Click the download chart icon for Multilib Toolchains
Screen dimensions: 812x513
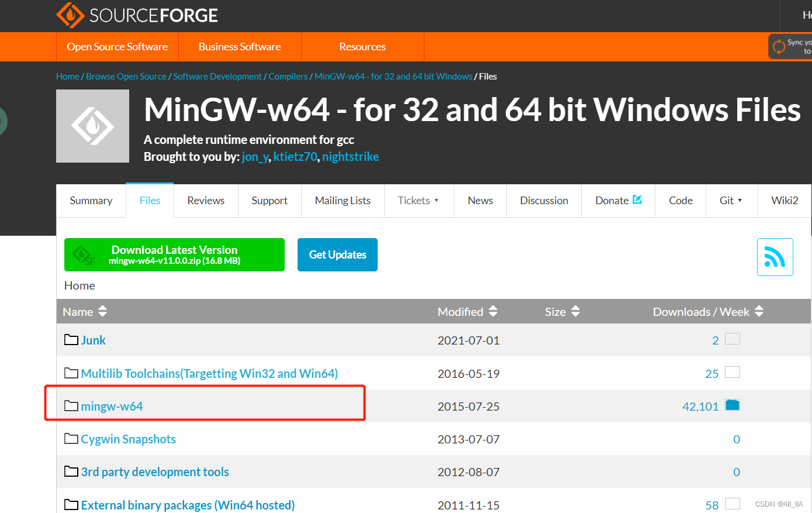732,372
